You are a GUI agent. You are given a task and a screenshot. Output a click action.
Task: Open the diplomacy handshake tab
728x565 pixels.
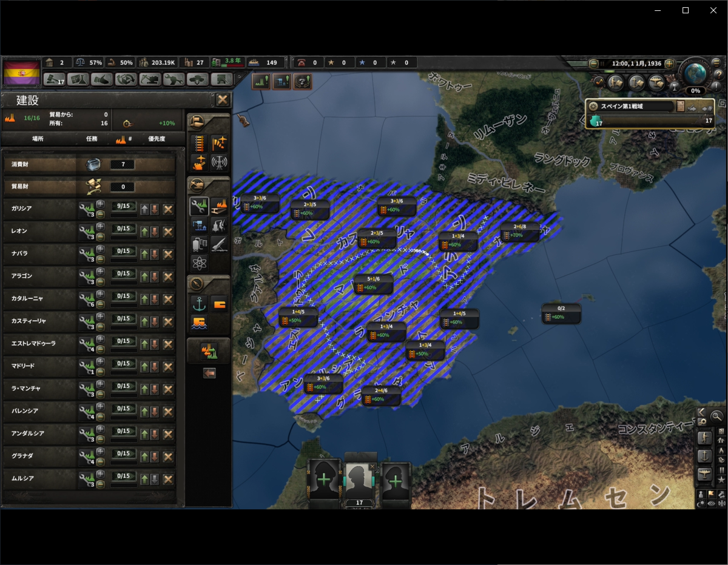tap(102, 79)
